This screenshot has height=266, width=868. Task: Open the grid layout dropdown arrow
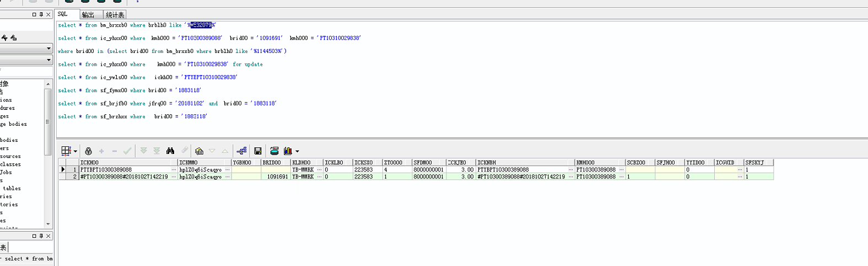click(76, 151)
